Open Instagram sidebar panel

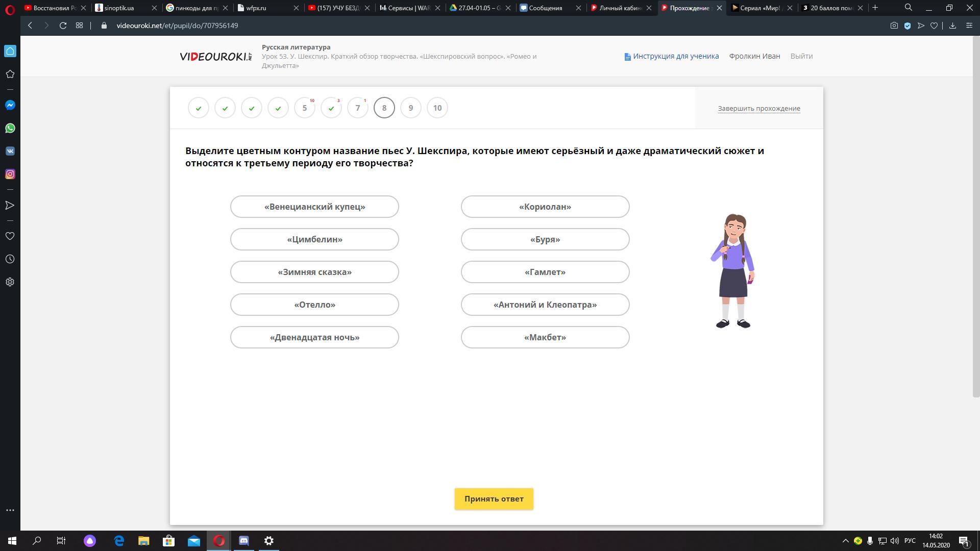tap(10, 174)
